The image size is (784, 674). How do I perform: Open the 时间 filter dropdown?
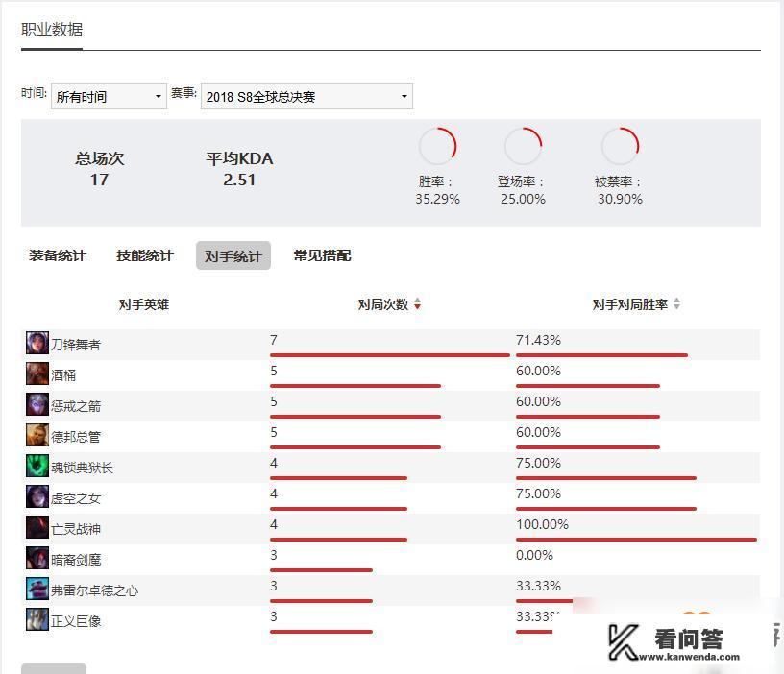108,96
